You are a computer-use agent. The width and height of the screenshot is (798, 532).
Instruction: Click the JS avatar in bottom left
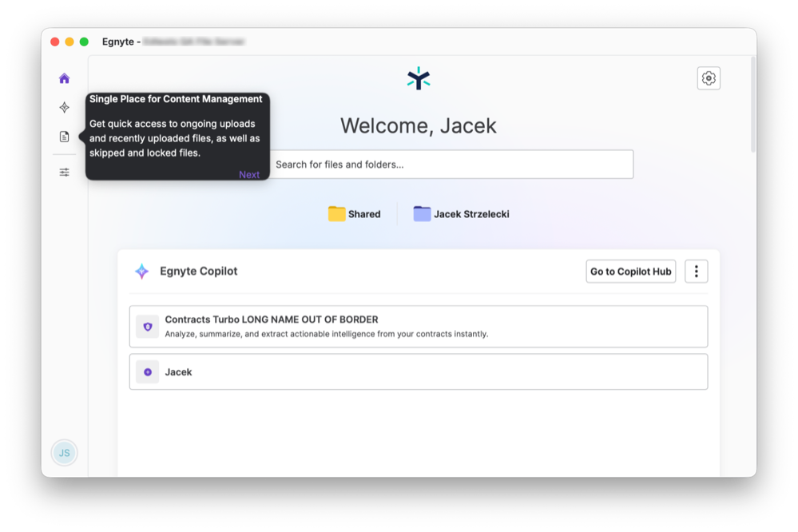pyautogui.click(x=64, y=452)
